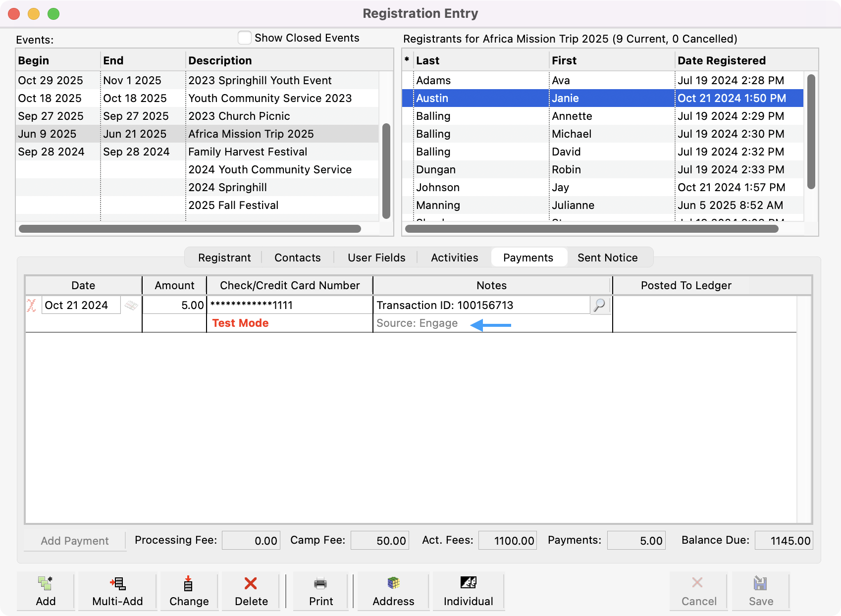Remove the payment using the scissors icon
Viewport: 841px width, 616px height.
click(x=31, y=305)
